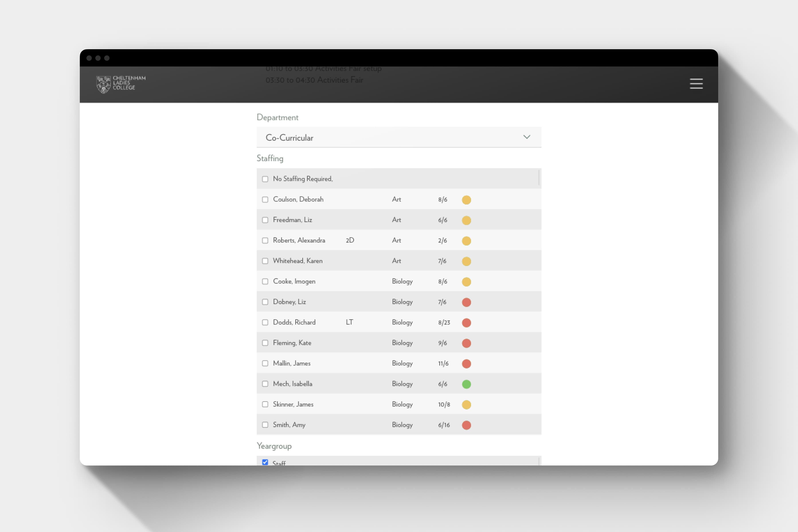Click the Staffing section heading

click(270, 158)
